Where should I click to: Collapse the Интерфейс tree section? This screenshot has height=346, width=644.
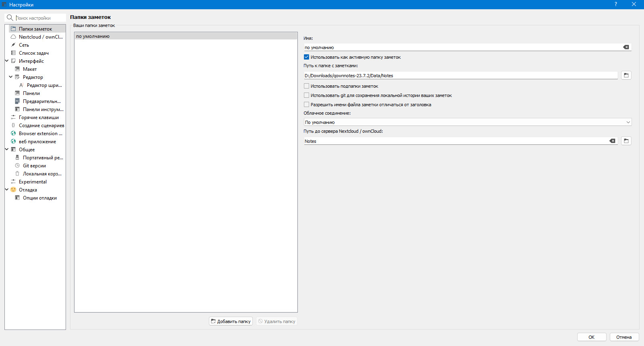point(7,61)
